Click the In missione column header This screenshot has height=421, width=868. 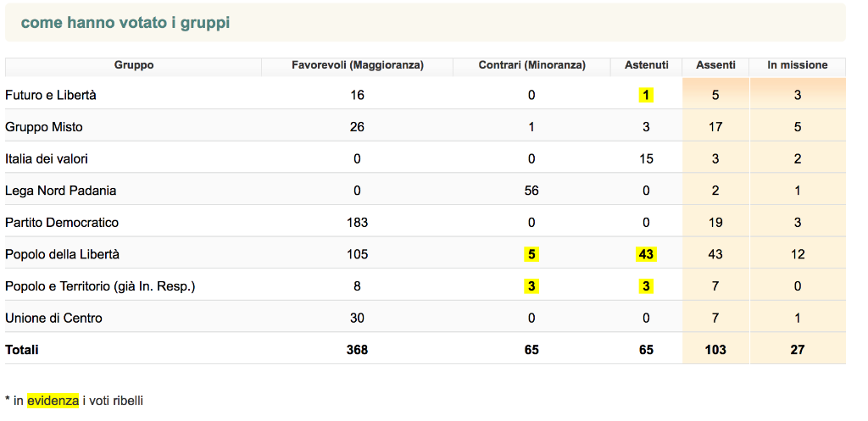pos(797,65)
